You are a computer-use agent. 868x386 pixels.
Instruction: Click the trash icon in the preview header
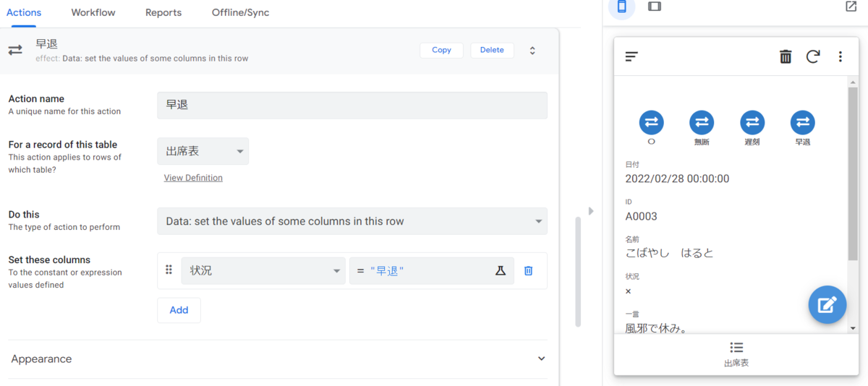[786, 56]
